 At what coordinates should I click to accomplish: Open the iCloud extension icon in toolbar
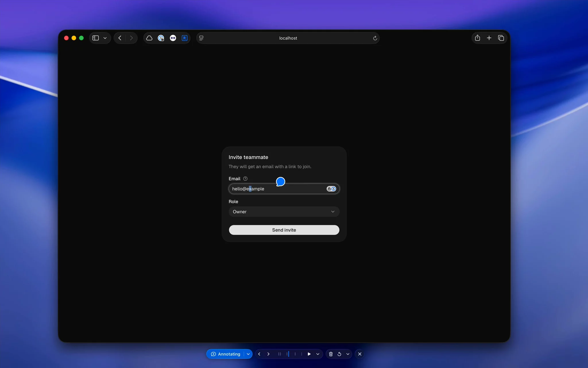tap(149, 38)
